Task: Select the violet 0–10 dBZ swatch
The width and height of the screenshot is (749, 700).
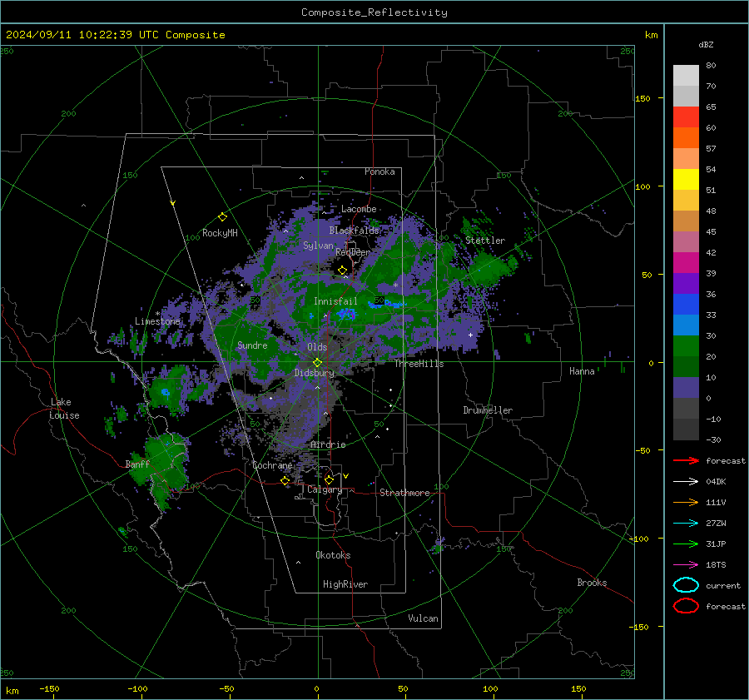Action: pyautogui.click(x=686, y=388)
